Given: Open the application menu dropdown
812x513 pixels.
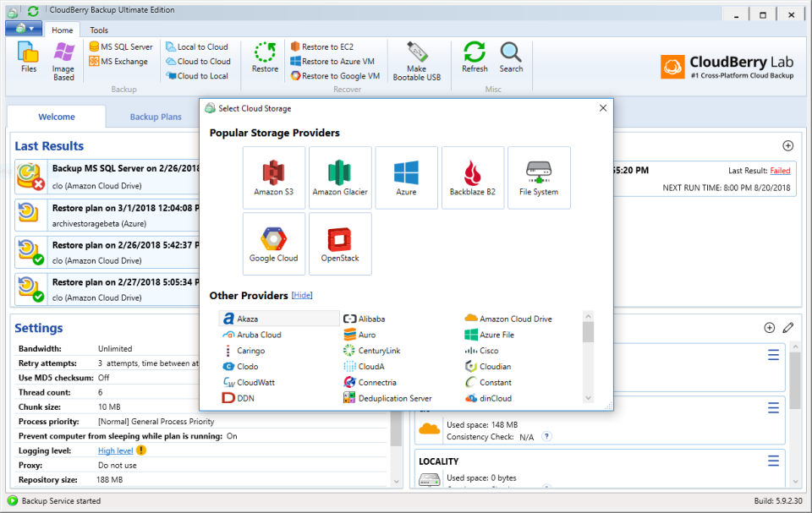Looking at the screenshot, I should pos(24,29).
